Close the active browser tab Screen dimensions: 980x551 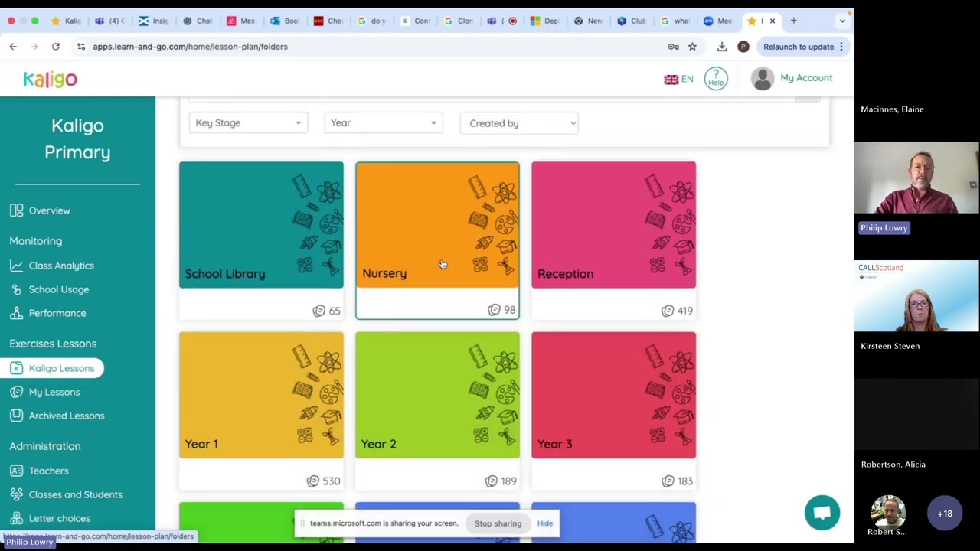click(773, 21)
